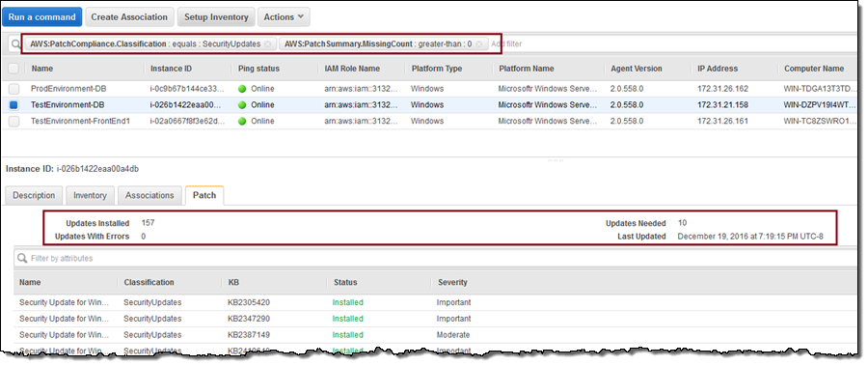Click Platform Type column header
Image resolution: width=868 pixels, height=366 pixels.
pyautogui.click(x=437, y=69)
